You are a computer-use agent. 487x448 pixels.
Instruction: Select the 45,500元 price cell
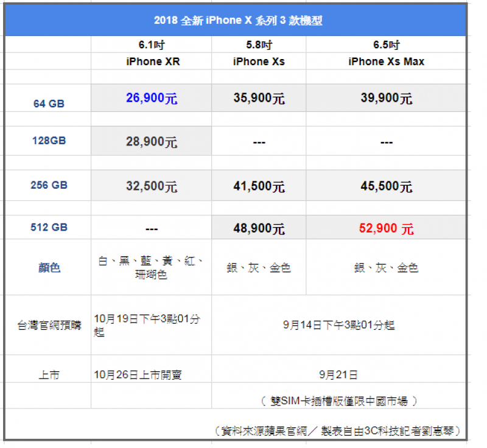386,186
